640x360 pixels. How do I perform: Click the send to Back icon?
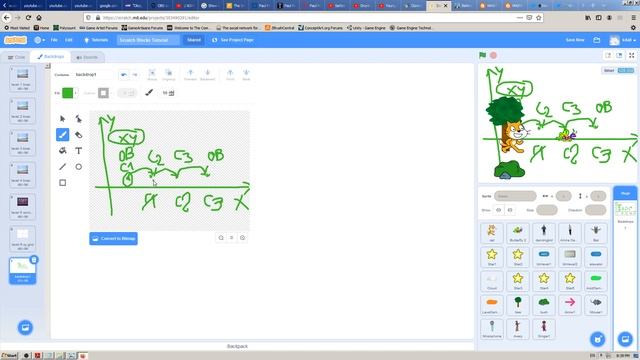pyautogui.click(x=246, y=74)
